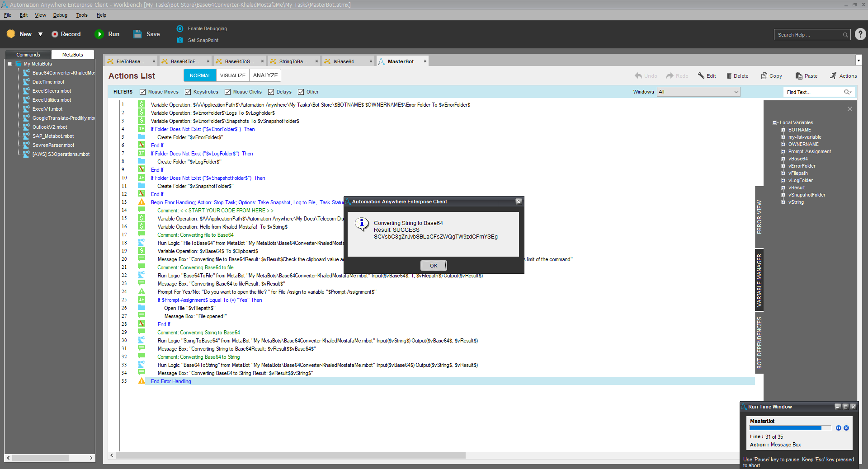The image size is (868, 469).
Task: Collapse the Local Variables tree node
Action: tap(774, 122)
